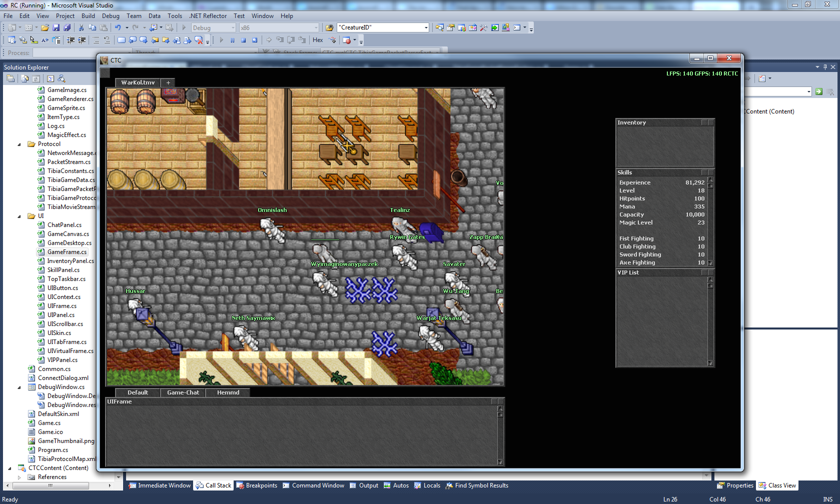Image resolution: width=840 pixels, height=504 pixels.
Task: Pause debugging with Break All icon
Action: click(232, 40)
